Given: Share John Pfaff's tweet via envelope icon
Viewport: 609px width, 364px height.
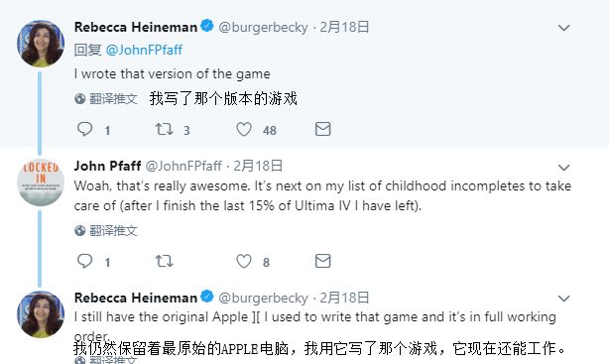Looking at the screenshot, I should point(322,261).
